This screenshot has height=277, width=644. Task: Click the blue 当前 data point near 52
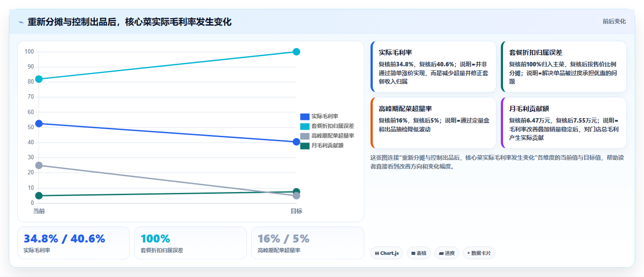coord(39,123)
